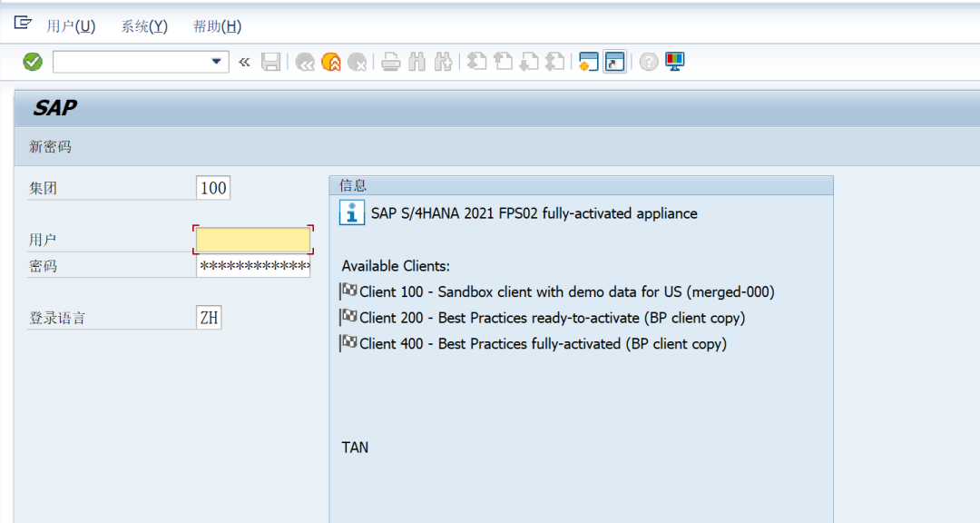Image resolution: width=980 pixels, height=523 pixels.
Task: Click the Help question mark icon
Action: pyautogui.click(x=648, y=62)
